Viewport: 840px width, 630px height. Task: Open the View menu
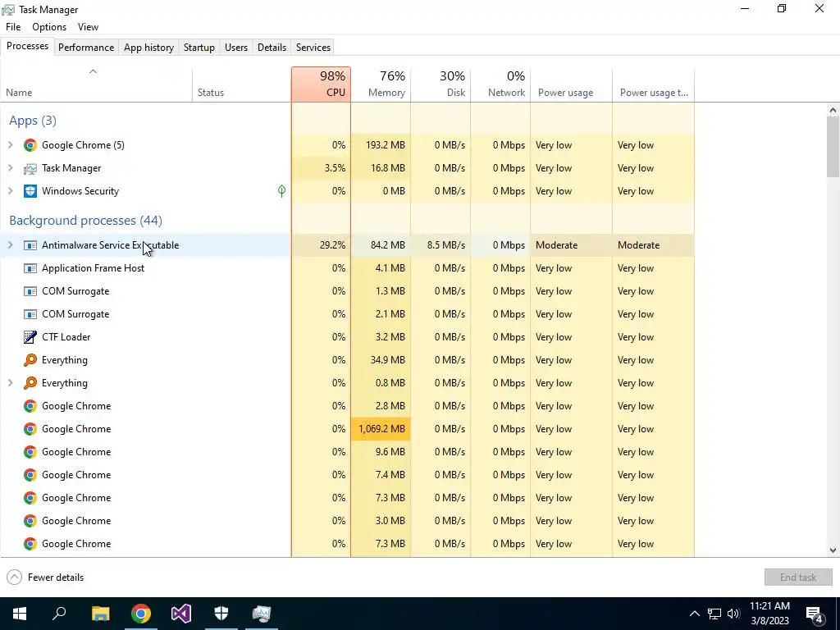[x=88, y=27]
